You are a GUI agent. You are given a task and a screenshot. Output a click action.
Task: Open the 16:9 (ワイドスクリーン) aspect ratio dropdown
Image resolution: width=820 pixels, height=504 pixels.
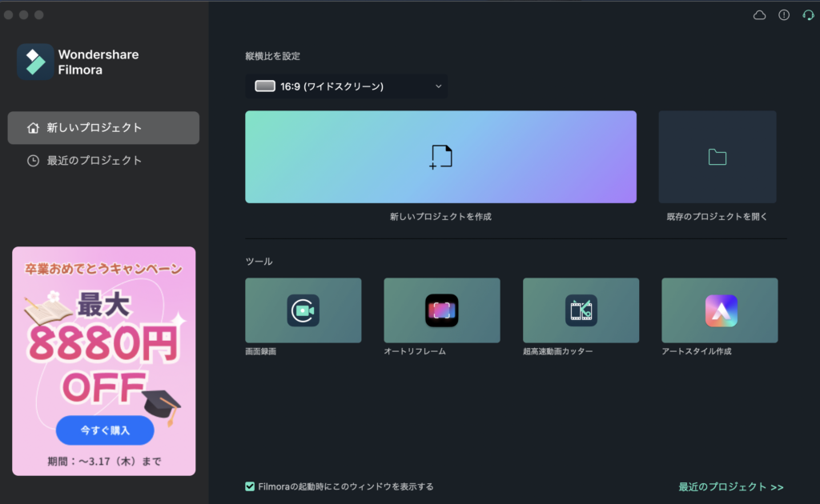click(346, 86)
